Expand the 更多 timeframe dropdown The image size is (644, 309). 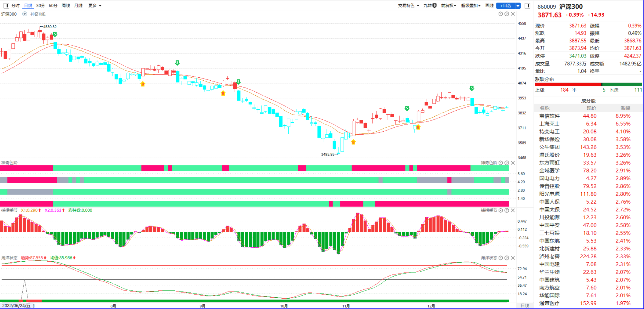95,5
